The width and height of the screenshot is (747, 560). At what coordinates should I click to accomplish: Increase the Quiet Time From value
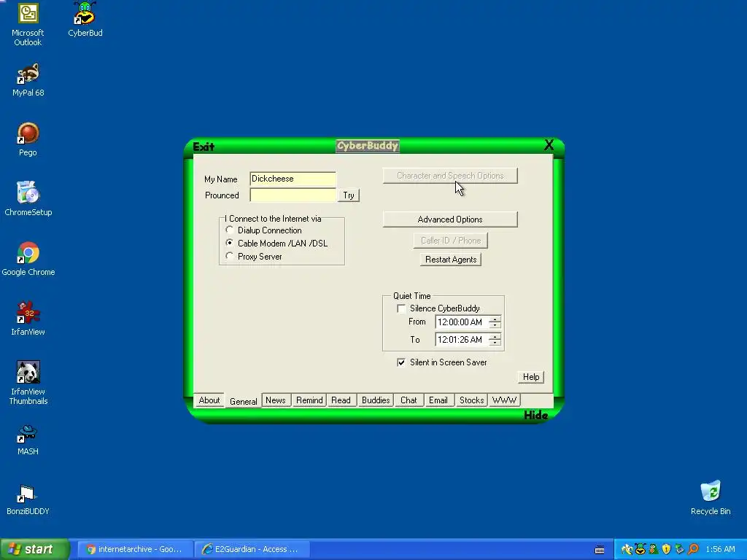click(x=495, y=319)
